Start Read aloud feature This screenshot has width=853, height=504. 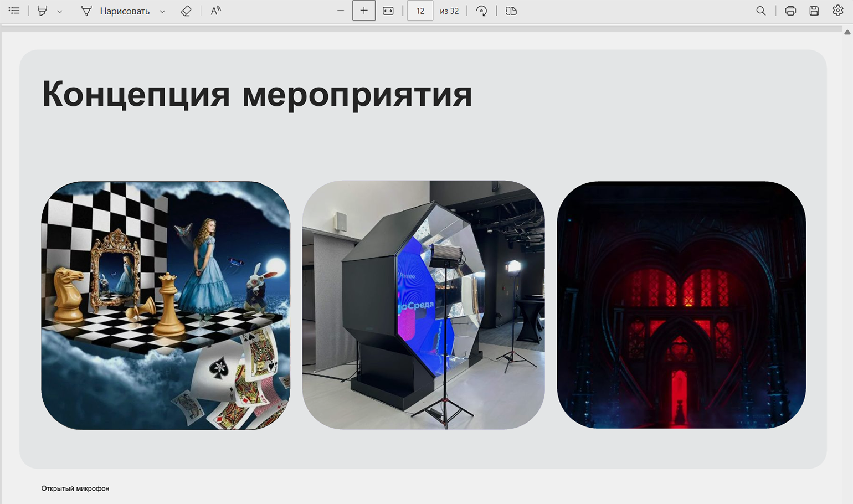tap(216, 11)
